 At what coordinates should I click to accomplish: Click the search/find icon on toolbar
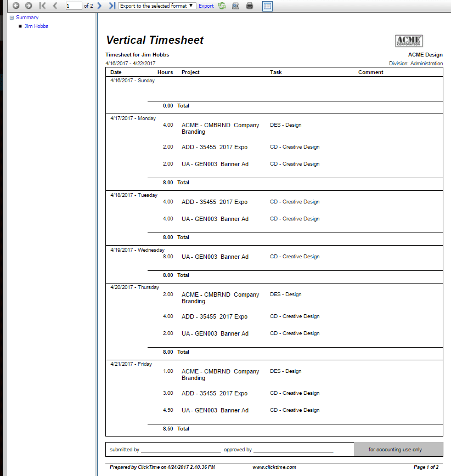[235, 6]
